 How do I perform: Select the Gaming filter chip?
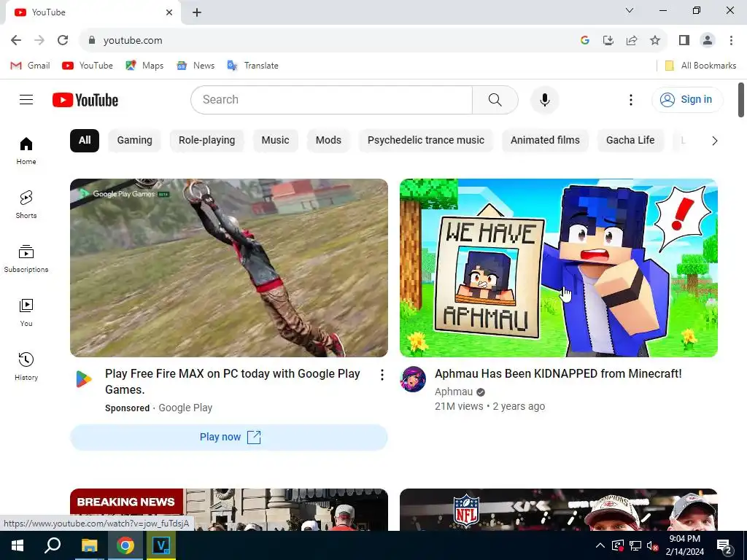pyautogui.click(x=135, y=141)
